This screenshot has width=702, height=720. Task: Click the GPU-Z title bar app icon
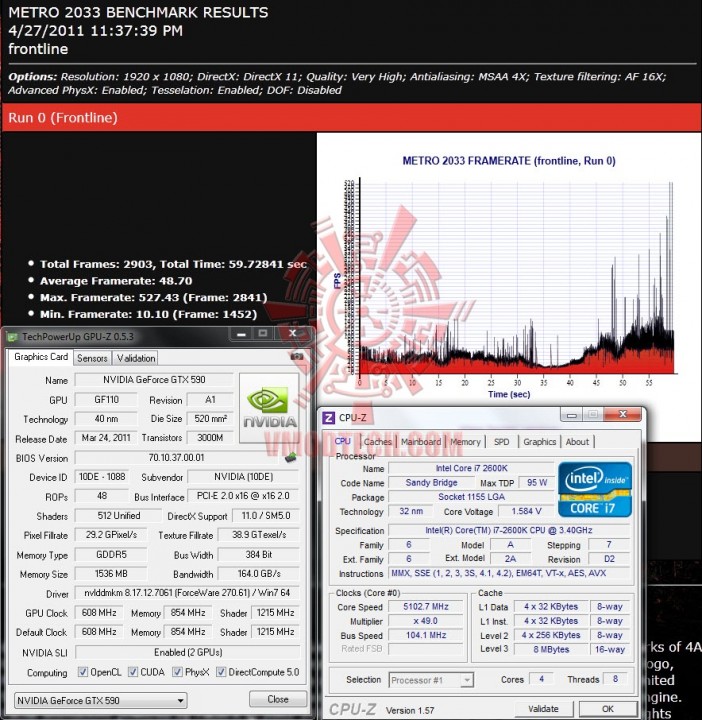pos(12,337)
